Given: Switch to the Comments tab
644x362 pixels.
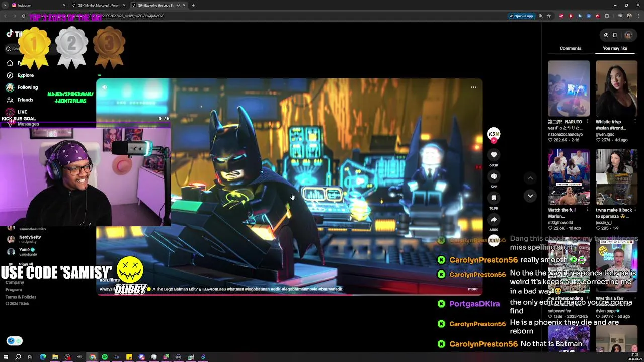Looking at the screenshot, I should click(571, 48).
